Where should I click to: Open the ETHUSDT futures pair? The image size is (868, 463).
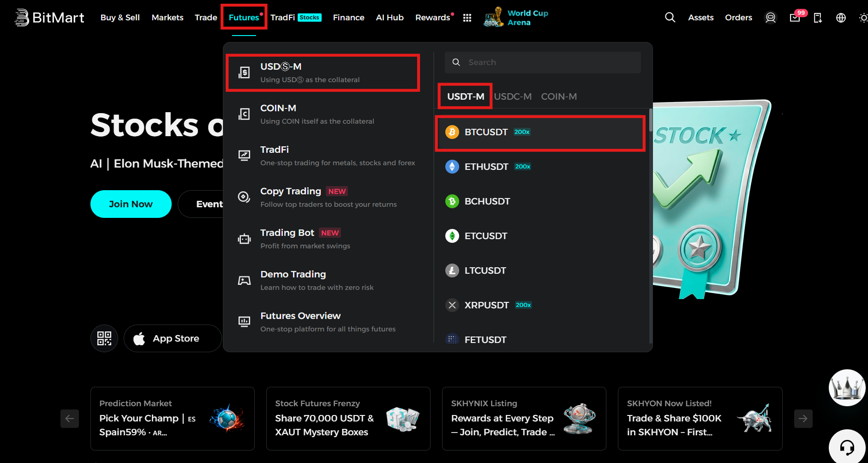coord(540,167)
